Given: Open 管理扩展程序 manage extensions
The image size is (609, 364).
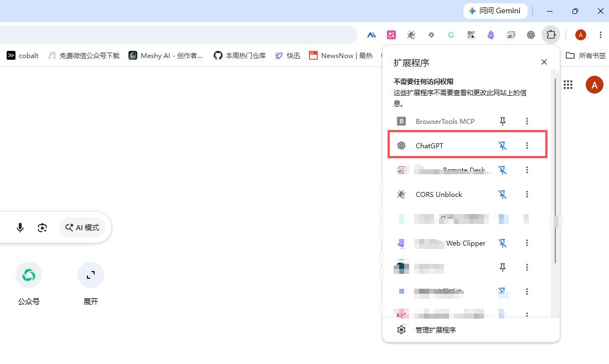Looking at the screenshot, I should click(x=471, y=330).
